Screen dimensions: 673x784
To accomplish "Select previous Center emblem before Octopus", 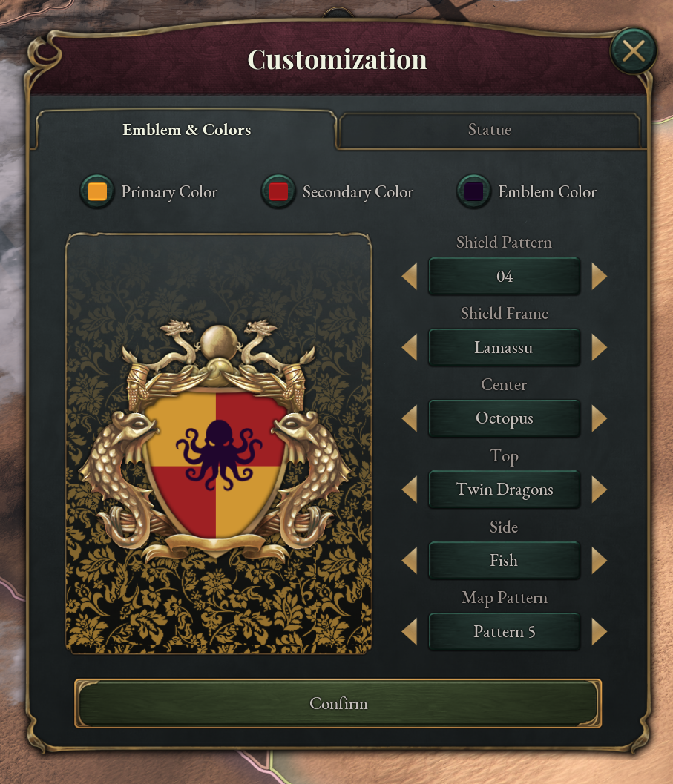I will pyautogui.click(x=410, y=418).
